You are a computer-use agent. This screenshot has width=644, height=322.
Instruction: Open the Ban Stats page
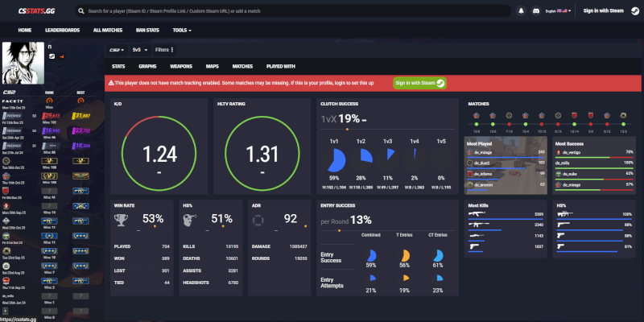tap(147, 30)
